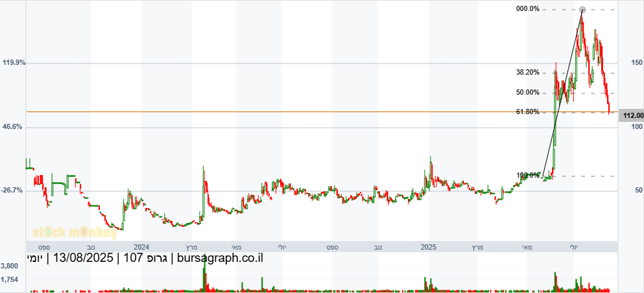Select the 38.20% Fibonacci retracement label
The height and width of the screenshot is (293, 644).
click(x=528, y=73)
